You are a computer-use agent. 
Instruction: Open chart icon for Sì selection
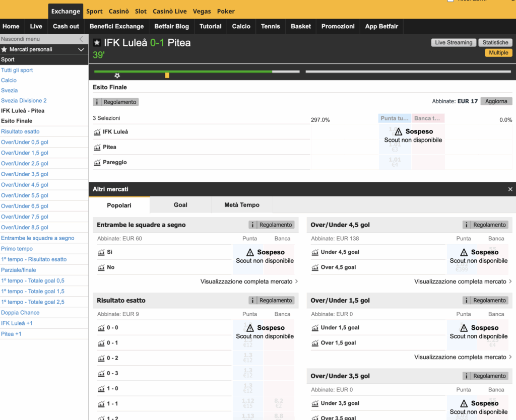pyautogui.click(x=101, y=252)
